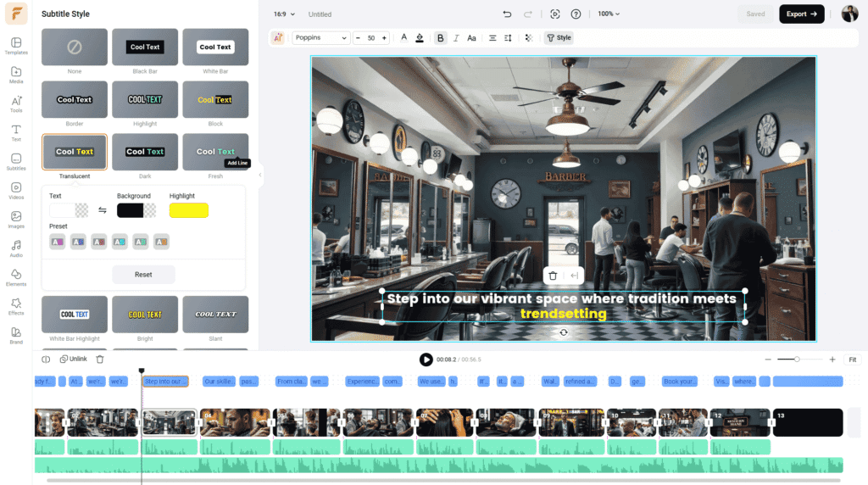Select the Dark subtitle style
868x485 pixels.
145,152
